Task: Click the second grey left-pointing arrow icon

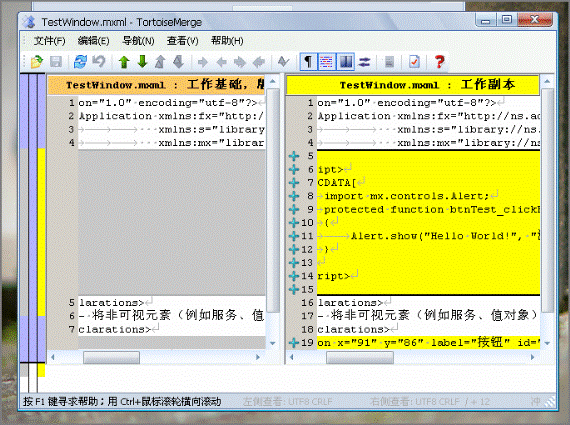Action: tap(258, 62)
